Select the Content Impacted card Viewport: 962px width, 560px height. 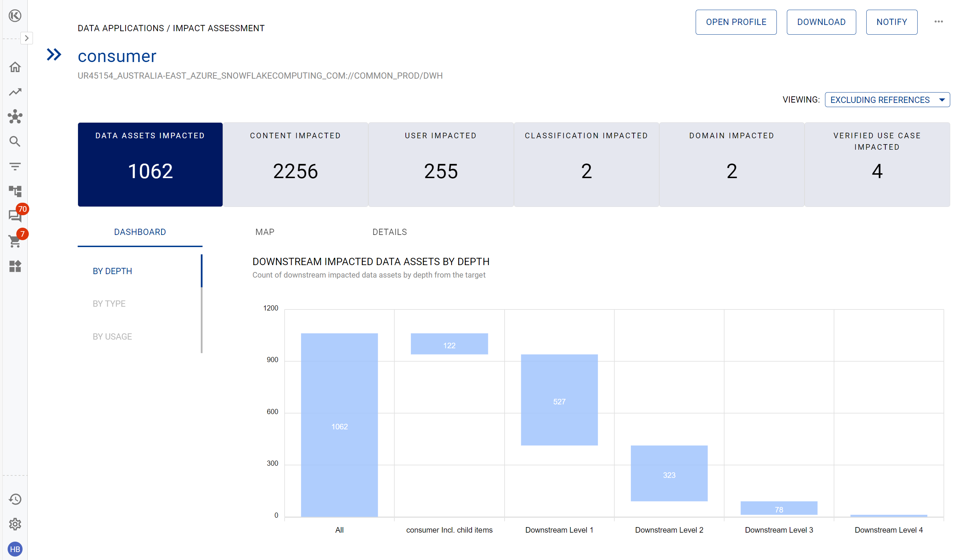coord(295,164)
